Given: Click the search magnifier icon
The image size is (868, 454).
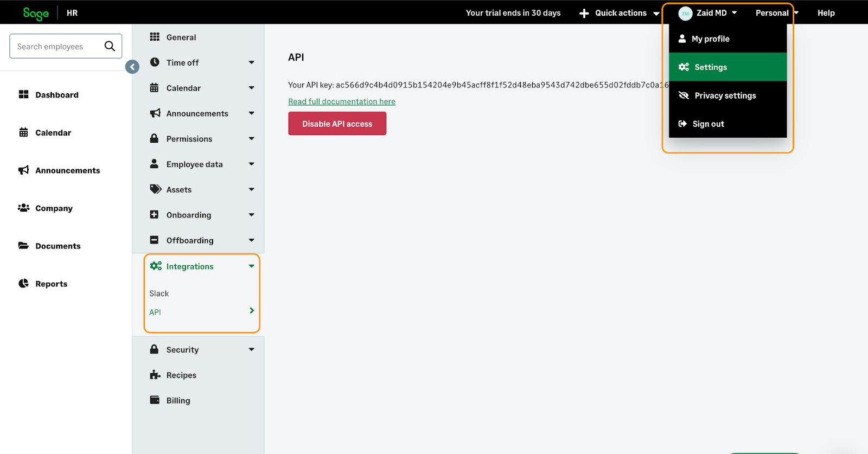Looking at the screenshot, I should 110,46.
